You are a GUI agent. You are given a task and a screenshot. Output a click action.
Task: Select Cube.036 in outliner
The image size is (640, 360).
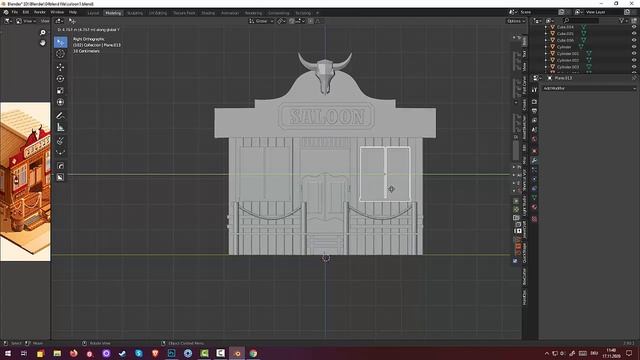coord(565,40)
